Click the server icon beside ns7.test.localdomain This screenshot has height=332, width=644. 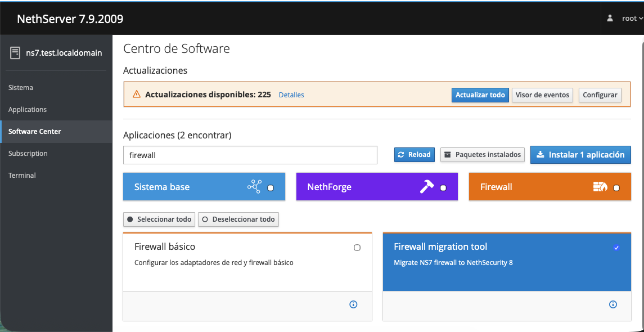[15, 53]
